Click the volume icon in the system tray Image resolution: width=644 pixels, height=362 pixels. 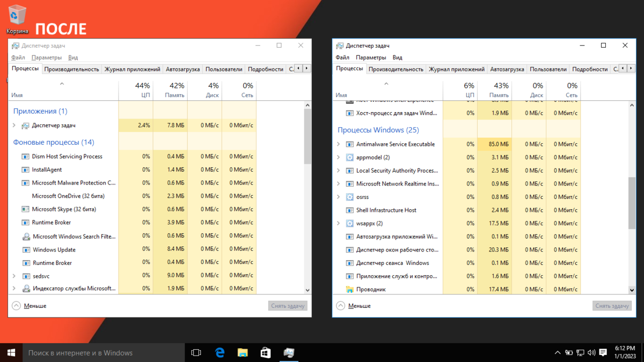pyautogui.click(x=591, y=352)
